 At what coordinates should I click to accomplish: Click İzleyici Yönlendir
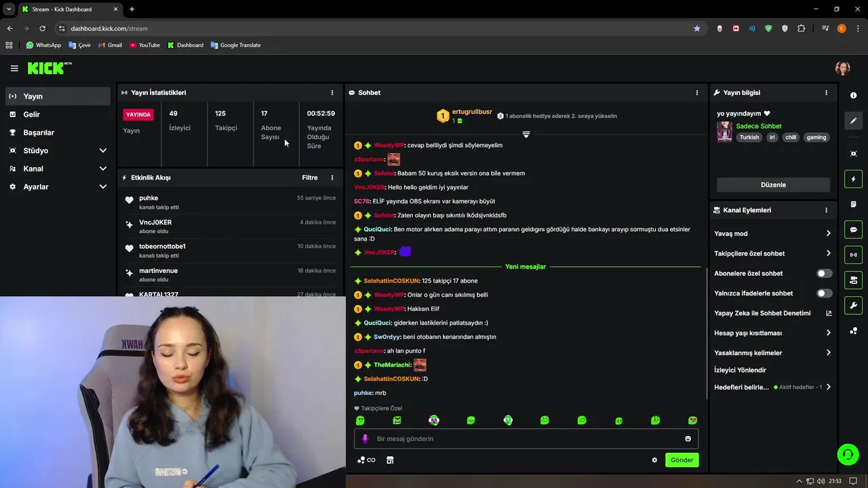tap(740, 370)
